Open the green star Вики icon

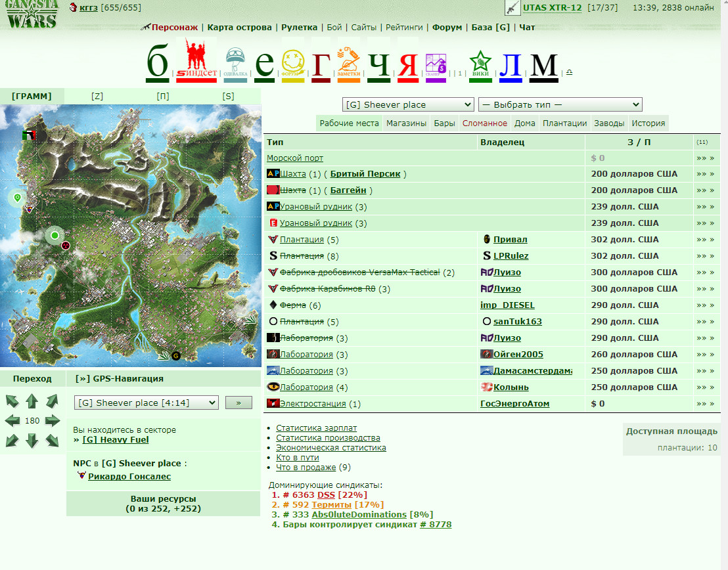point(480,66)
